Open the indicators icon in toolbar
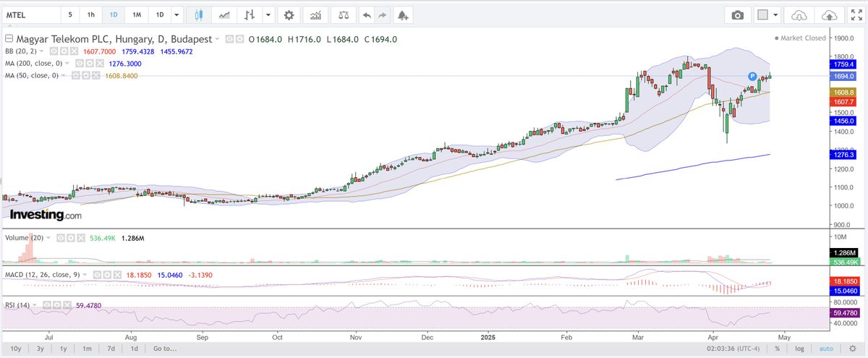The width and height of the screenshot is (868, 358). point(316,14)
